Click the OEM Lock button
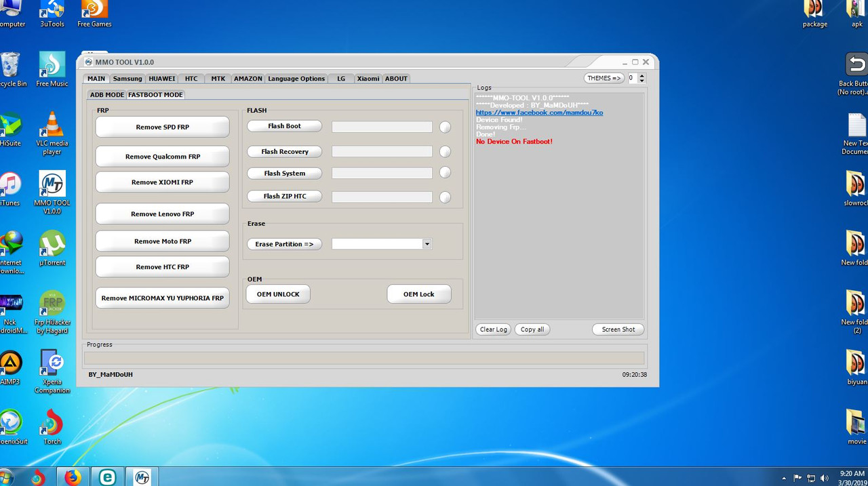The height and width of the screenshot is (486, 868). point(419,294)
